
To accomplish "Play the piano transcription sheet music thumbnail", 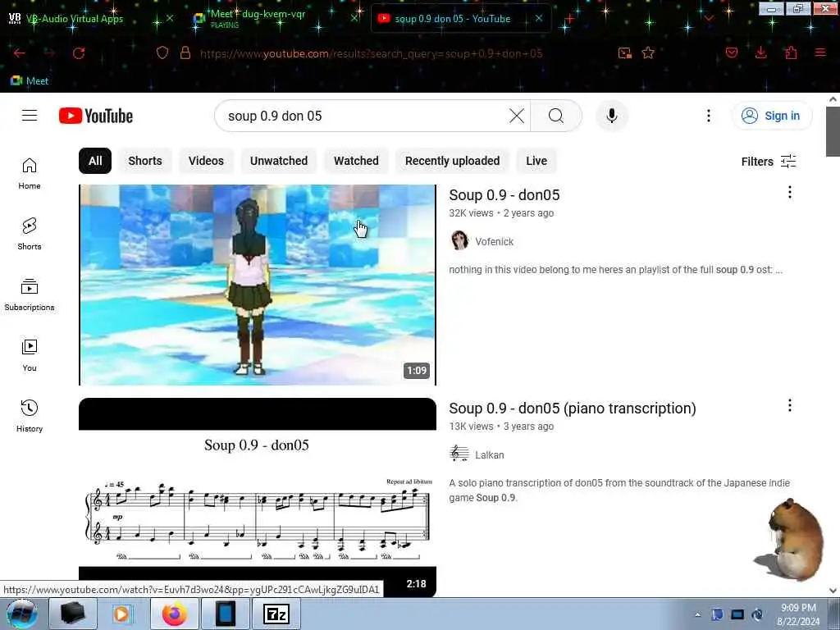I will [x=257, y=497].
